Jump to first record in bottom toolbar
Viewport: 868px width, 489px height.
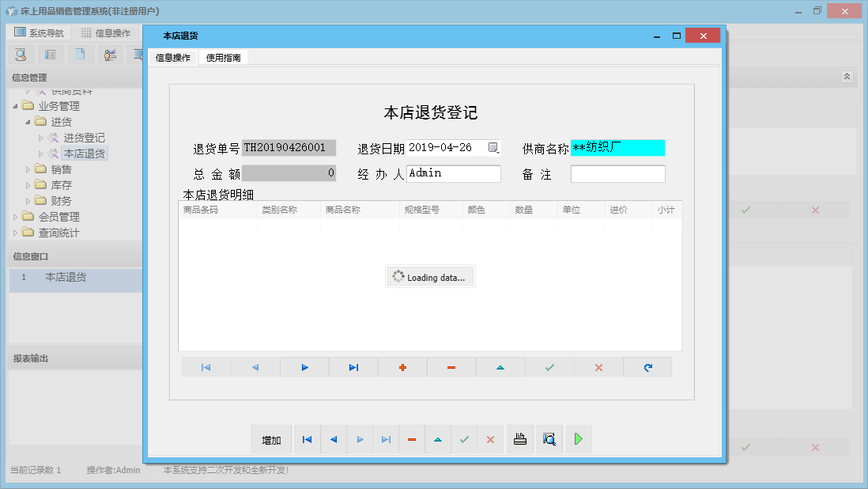click(307, 439)
